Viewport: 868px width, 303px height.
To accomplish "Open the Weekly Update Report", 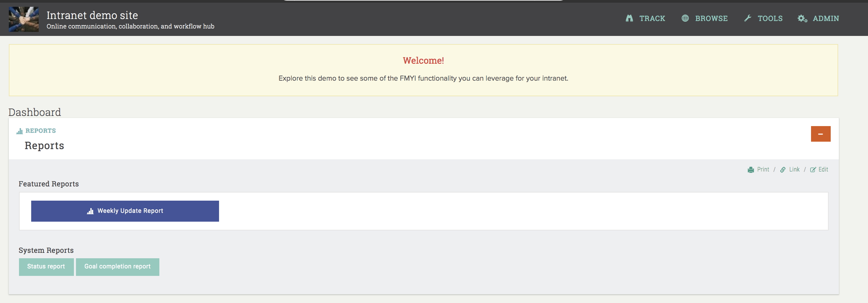I will [125, 211].
